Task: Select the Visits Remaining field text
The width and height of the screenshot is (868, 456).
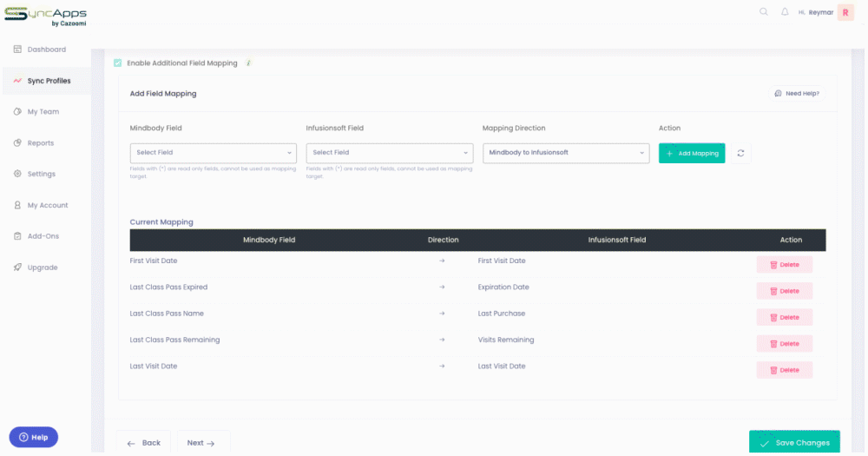Action: click(506, 340)
